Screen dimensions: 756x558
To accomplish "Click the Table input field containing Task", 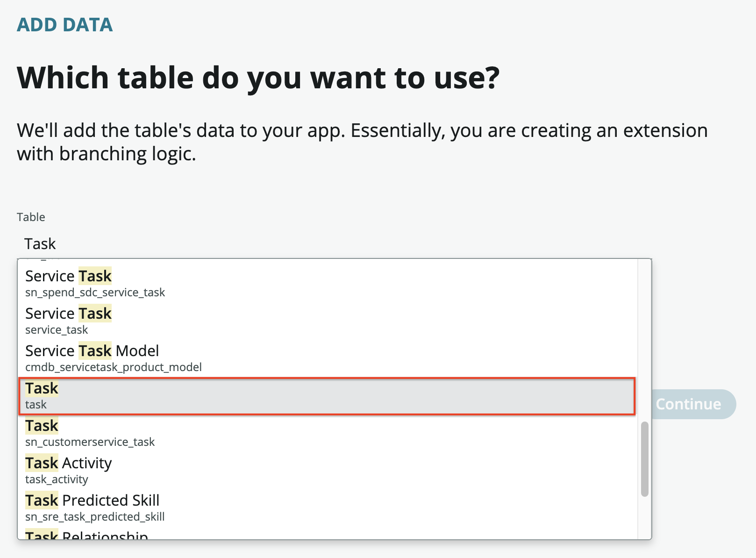I will (x=334, y=243).
